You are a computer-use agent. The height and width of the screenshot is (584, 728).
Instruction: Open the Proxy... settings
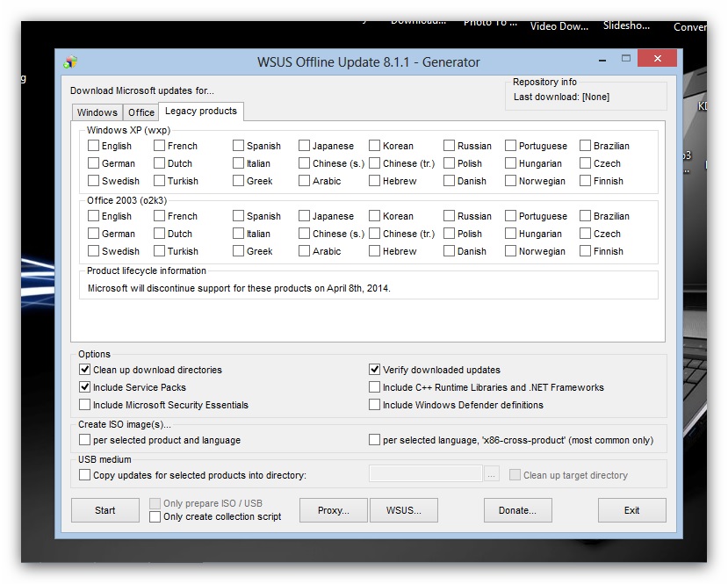(x=333, y=510)
